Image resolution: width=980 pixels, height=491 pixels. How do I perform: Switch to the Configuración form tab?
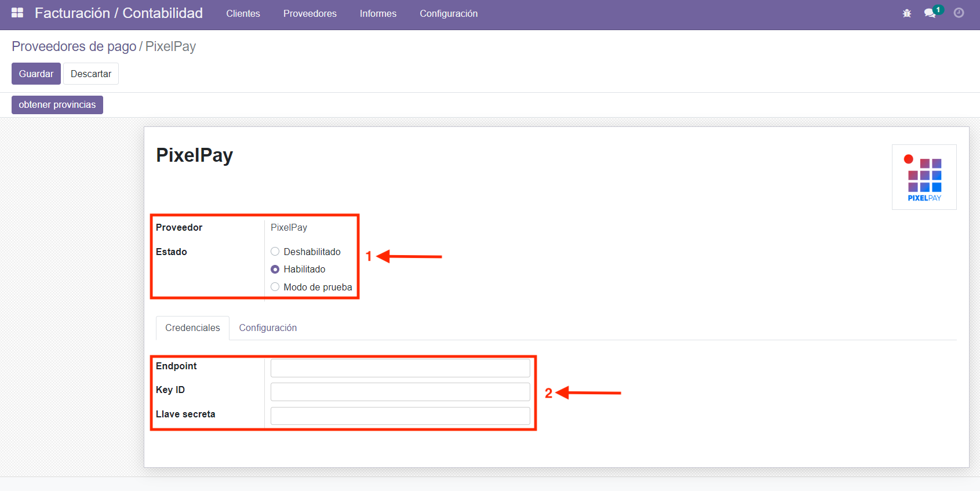[268, 328]
